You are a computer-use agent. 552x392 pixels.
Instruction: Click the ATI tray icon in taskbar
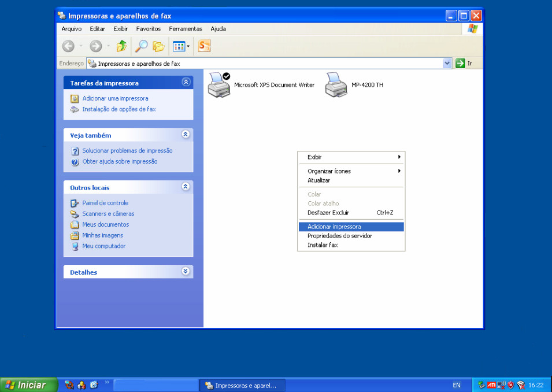(x=491, y=385)
